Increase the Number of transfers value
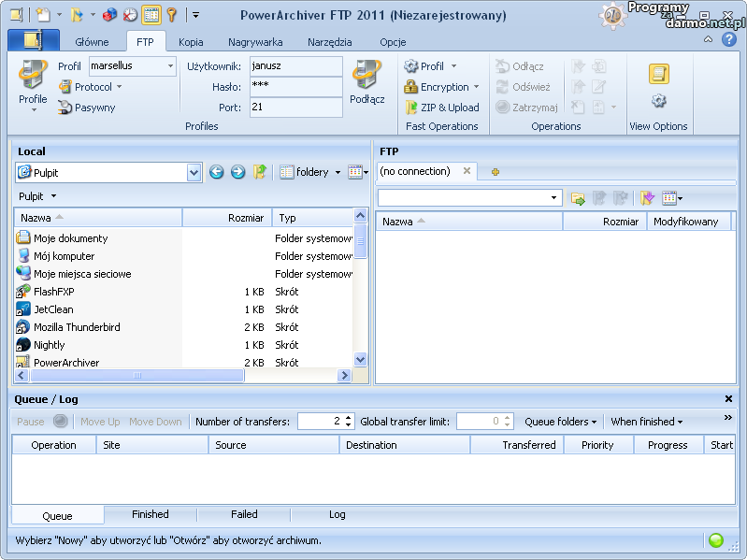Image resolution: width=747 pixels, height=560 pixels. click(349, 418)
